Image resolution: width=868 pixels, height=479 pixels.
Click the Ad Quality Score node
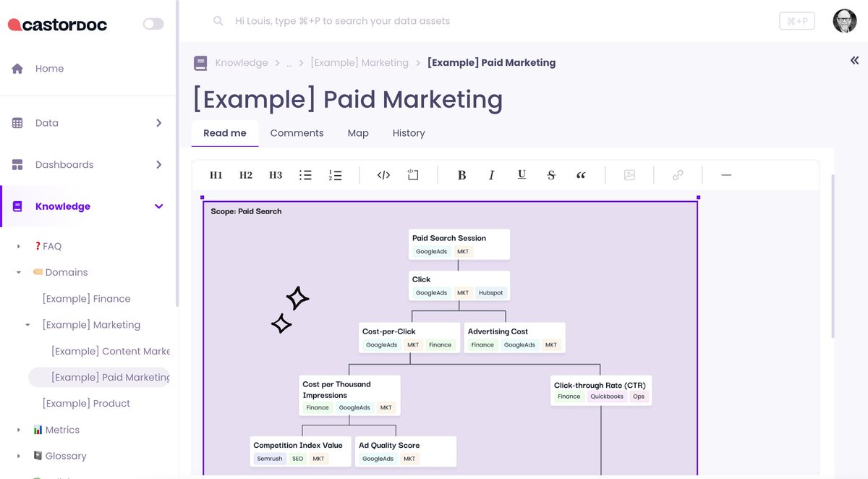(x=406, y=452)
